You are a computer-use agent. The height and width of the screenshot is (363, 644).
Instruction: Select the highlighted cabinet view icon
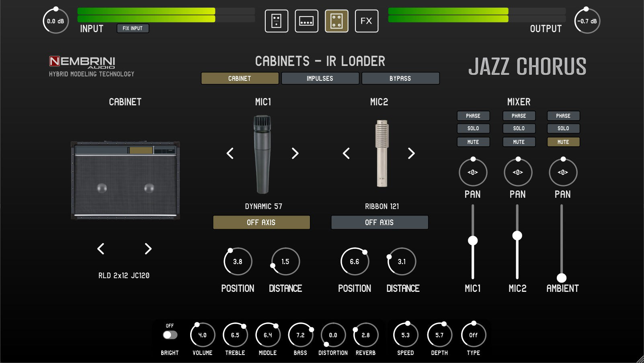(336, 21)
